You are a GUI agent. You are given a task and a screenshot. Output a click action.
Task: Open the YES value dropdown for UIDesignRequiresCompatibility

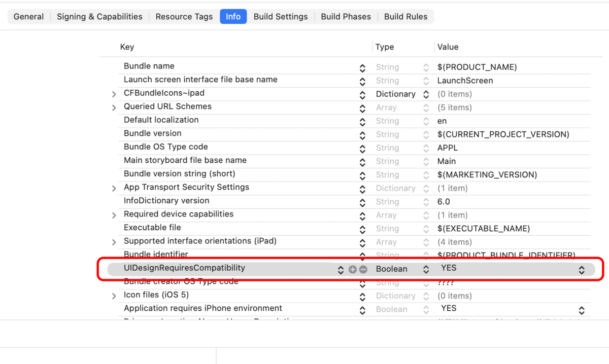[582, 270]
